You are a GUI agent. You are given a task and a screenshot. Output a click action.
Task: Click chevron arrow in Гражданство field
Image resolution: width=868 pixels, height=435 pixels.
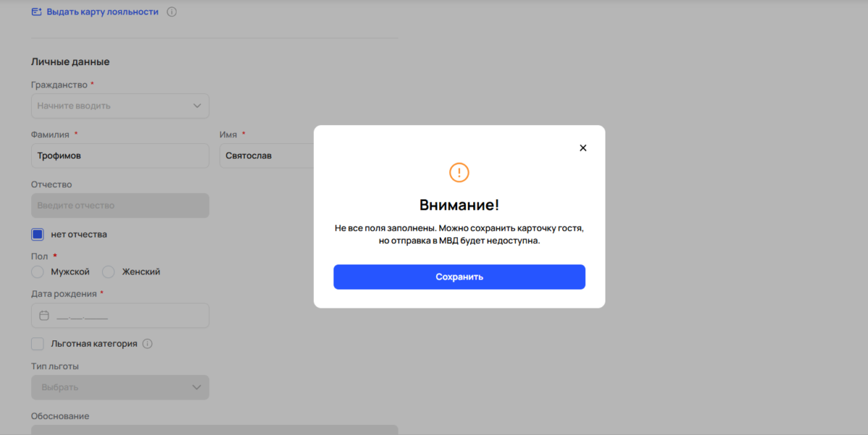pos(197,106)
